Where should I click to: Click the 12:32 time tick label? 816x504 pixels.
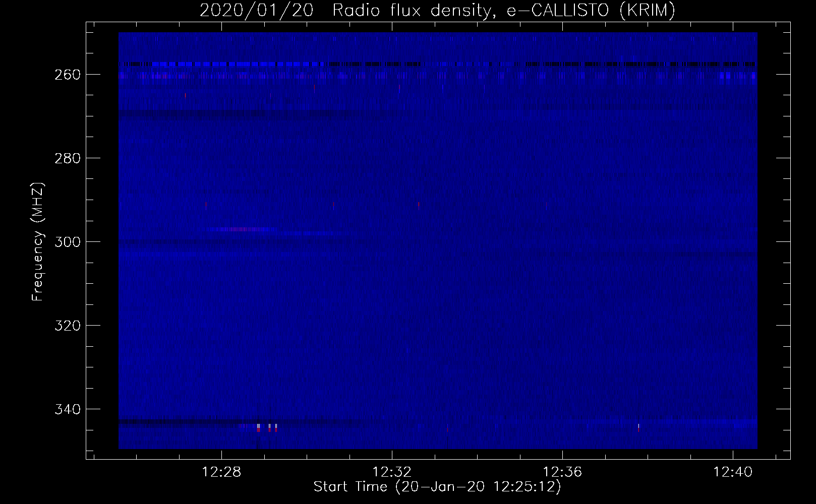click(392, 472)
